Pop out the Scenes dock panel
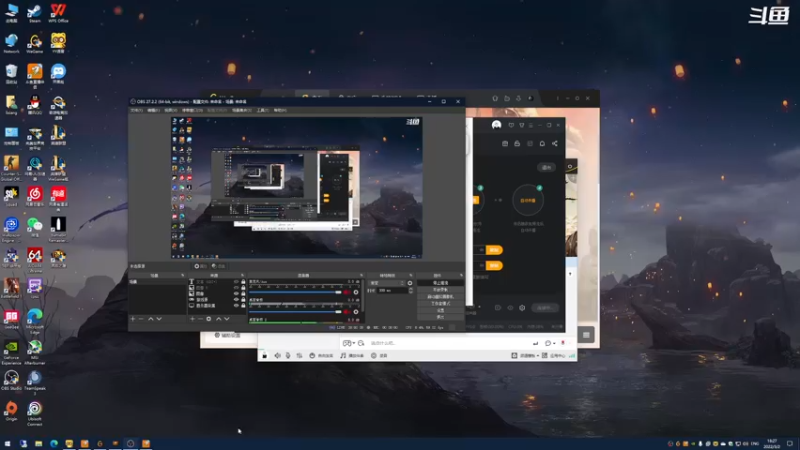The image size is (800, 450). (183, 276)
